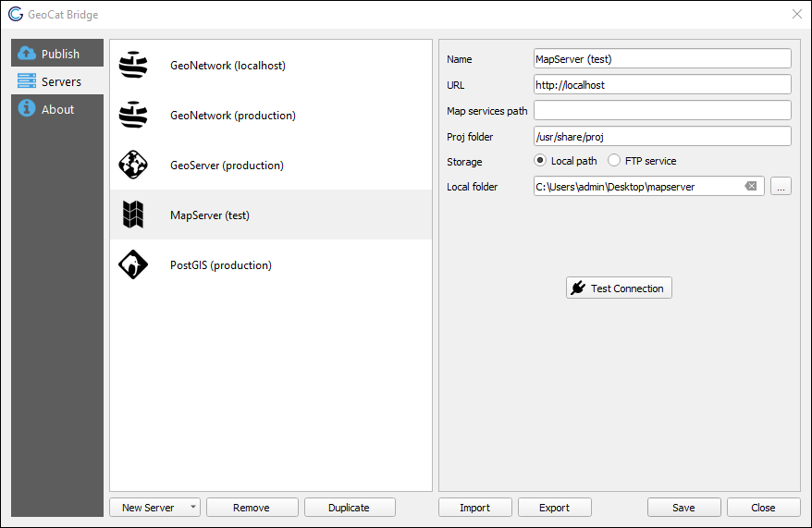Export server configuration
The width and height of the screenshot is (812, 528).
(x=555, y=508)
